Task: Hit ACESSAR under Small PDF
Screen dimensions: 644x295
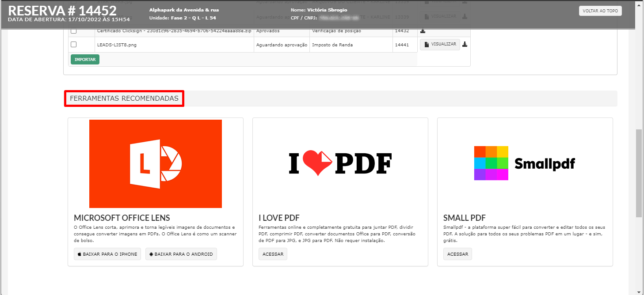Action: (x=457, y=254)
